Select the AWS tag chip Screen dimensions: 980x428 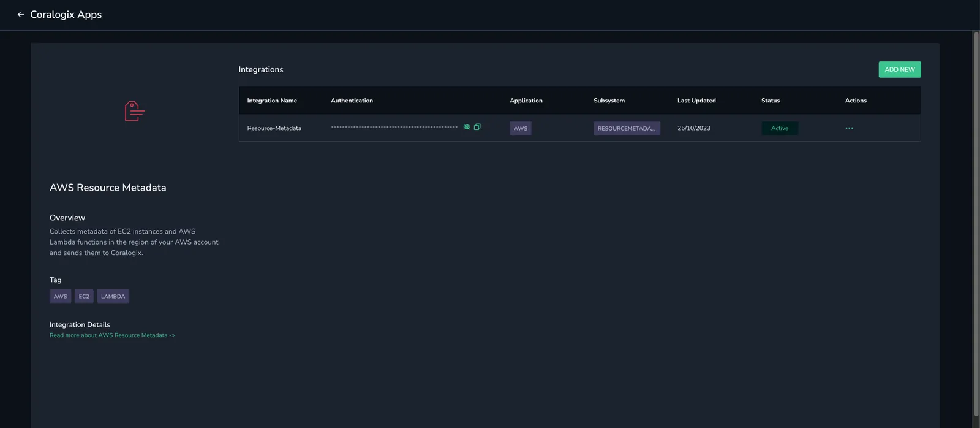(60, 296)
